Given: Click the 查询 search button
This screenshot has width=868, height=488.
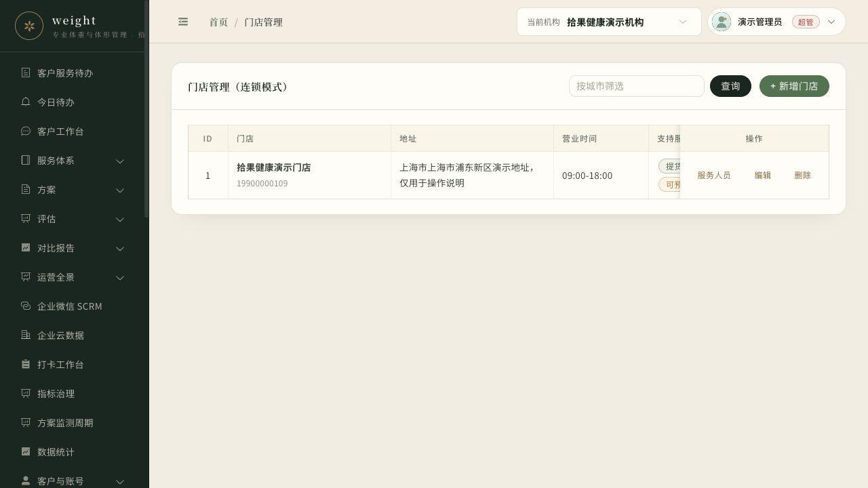Looking at the screenshot, I should (730, 86).
